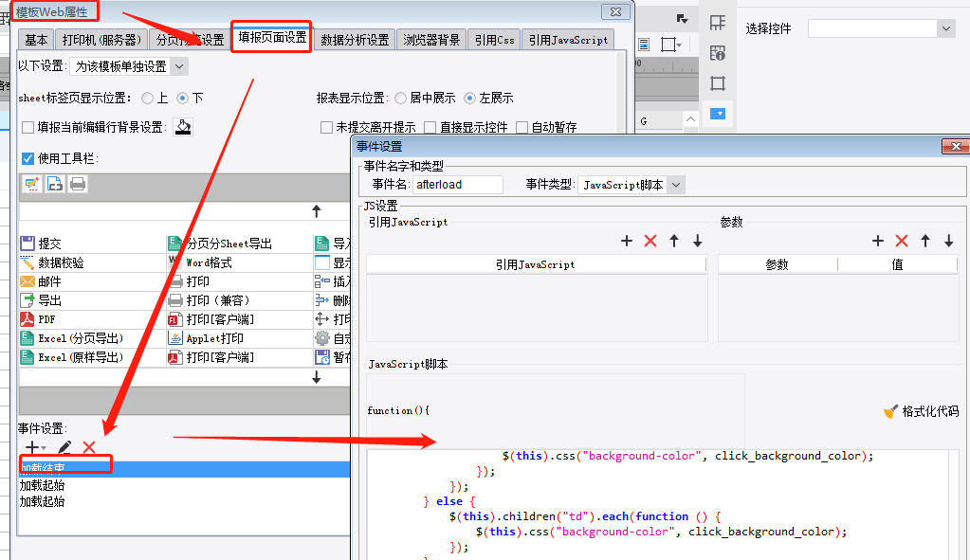This screenshot has height=560, width=970.
Task: Switch to the 引用JavaScript tab
Action: [568, 40]
